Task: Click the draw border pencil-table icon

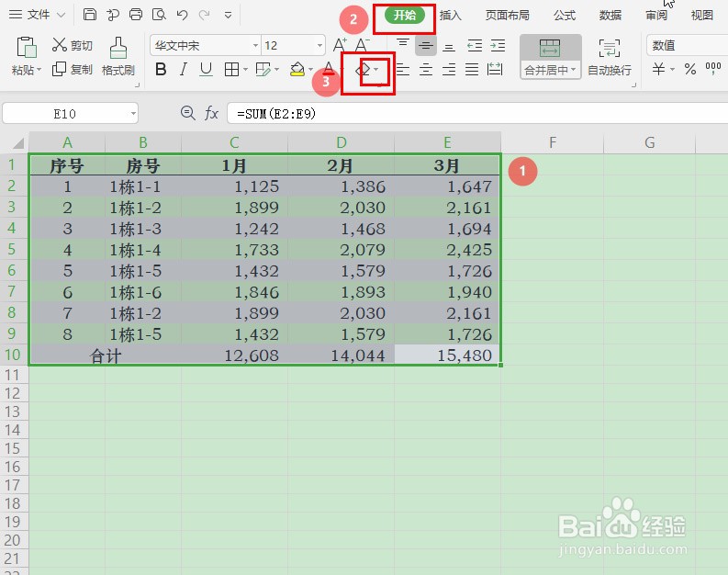Action: pos(263,70)
